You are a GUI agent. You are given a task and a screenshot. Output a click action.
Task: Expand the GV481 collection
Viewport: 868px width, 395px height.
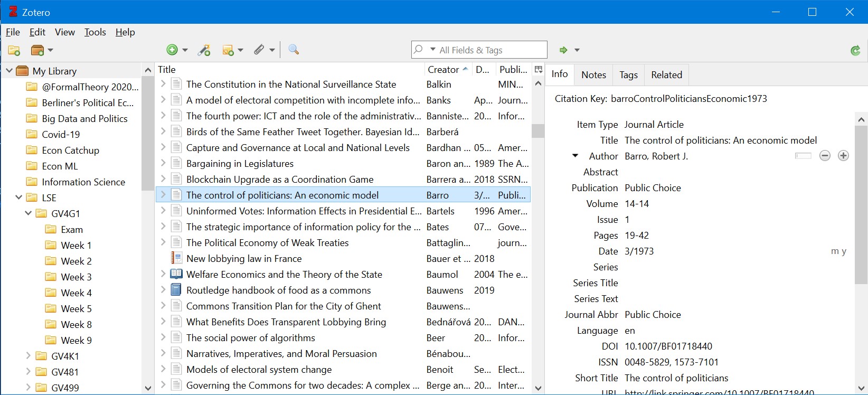point(29,372)
